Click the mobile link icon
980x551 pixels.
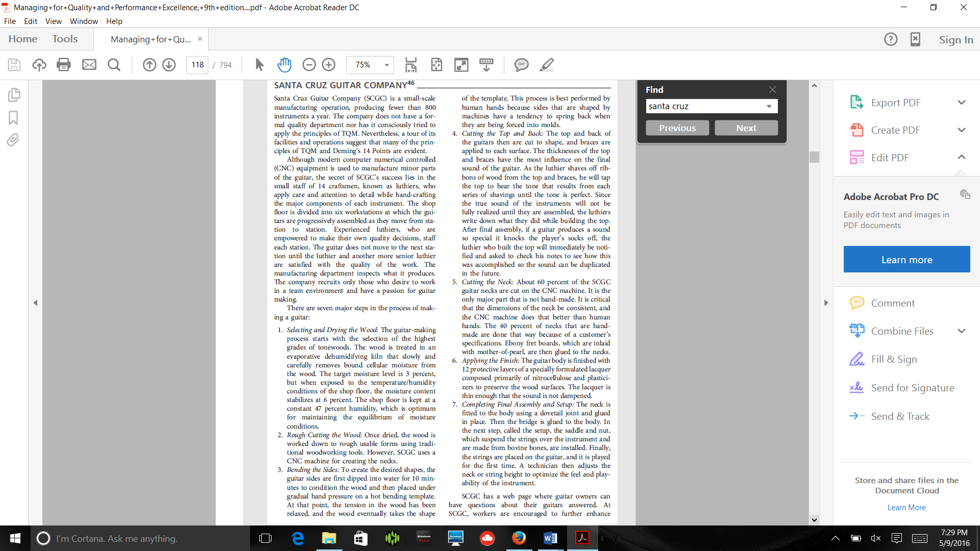[915, 39]
